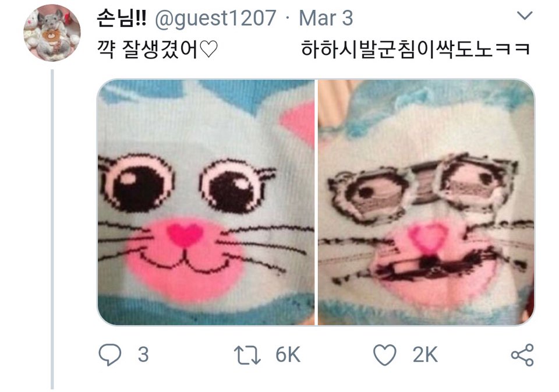
Task: View the 6K retweets count
Action: pos(288,355)
